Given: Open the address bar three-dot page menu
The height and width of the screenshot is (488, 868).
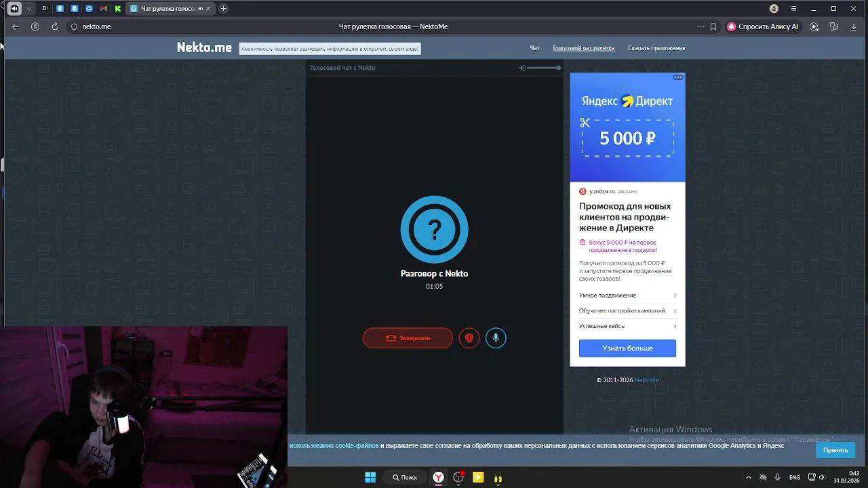Looking at the screenshot, I should [701, 26].
